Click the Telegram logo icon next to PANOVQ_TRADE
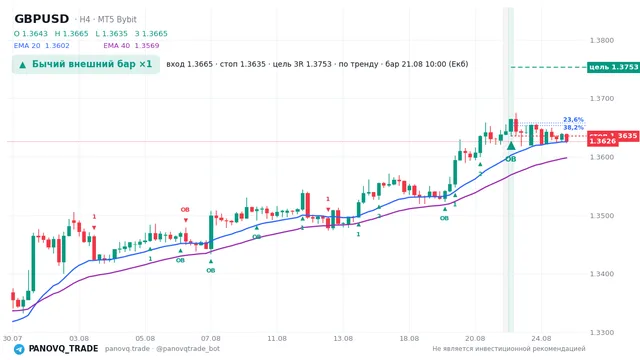The width and height of the screenshot is (640, 360). tap(19, 349)
